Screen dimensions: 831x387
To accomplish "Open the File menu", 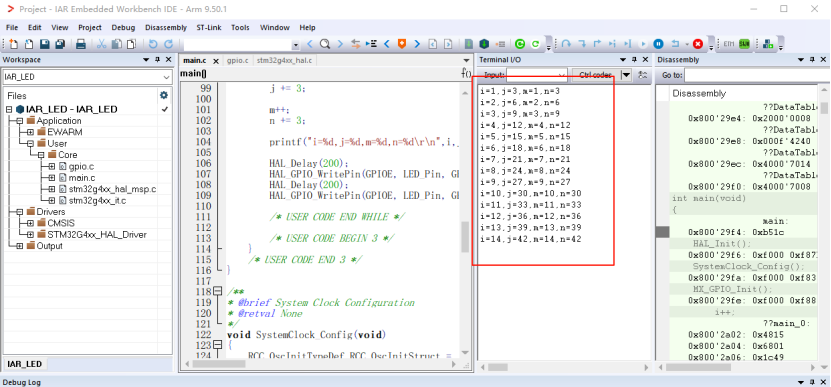I will click(12, 28).
